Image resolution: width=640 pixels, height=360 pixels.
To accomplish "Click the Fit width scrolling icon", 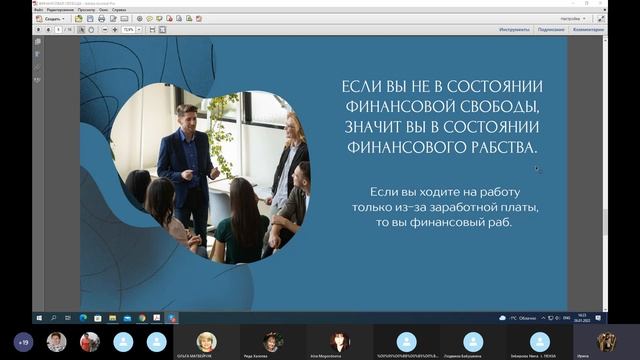I will point(152,30).
